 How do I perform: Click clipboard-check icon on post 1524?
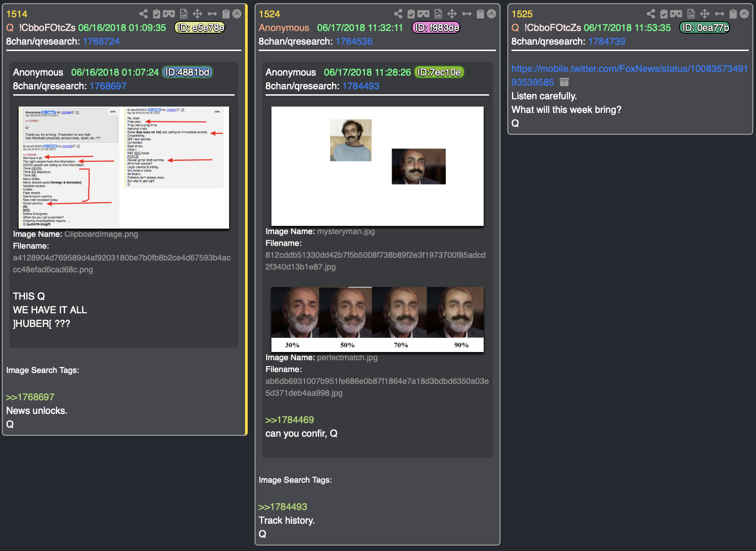point(411,14)
